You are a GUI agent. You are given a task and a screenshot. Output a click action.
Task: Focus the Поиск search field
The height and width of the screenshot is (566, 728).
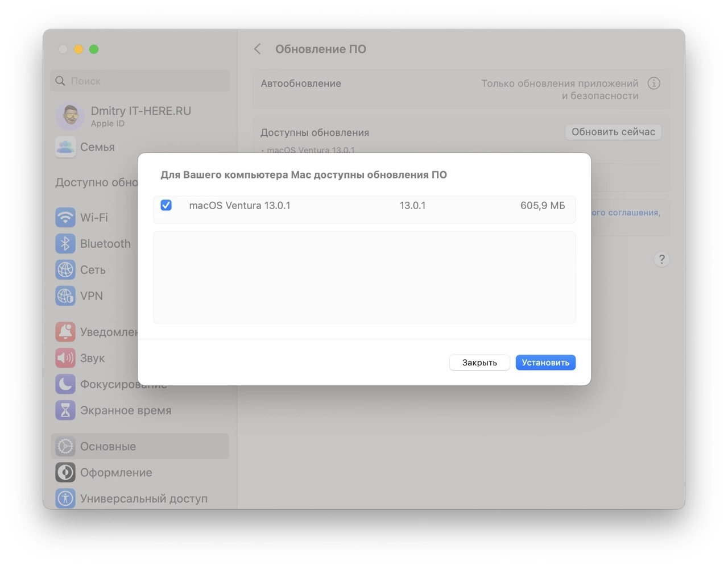140,81
